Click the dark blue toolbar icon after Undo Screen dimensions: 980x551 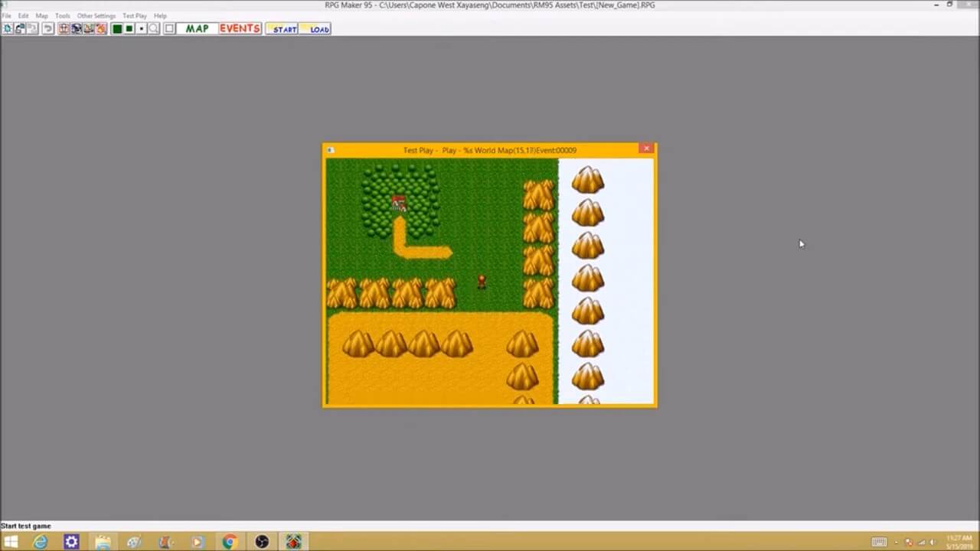point(77,29)
